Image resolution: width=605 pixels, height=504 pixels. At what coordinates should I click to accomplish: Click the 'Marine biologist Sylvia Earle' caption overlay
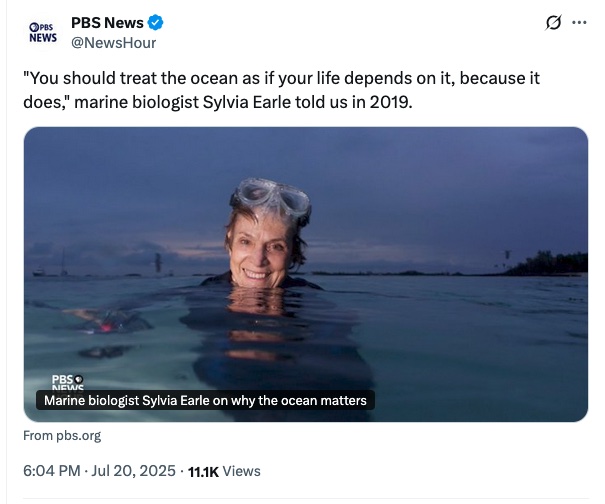tap(204, 401)
